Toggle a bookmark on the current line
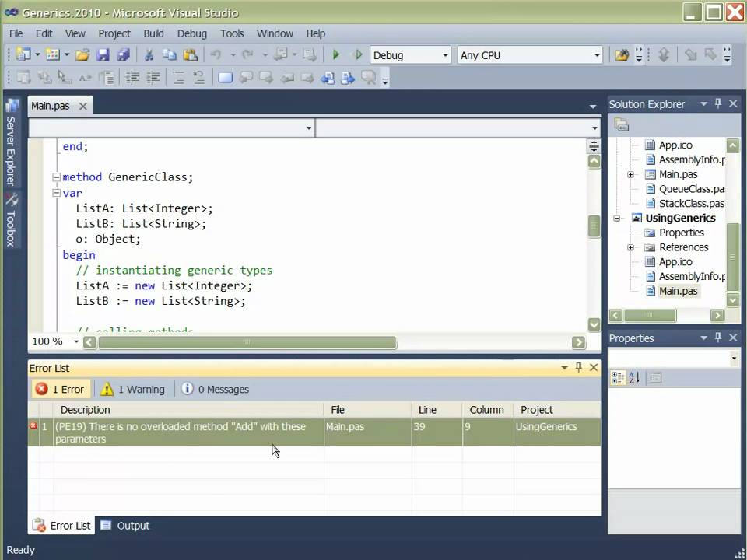Screen dimensions: 747x560 click(225, 78)
